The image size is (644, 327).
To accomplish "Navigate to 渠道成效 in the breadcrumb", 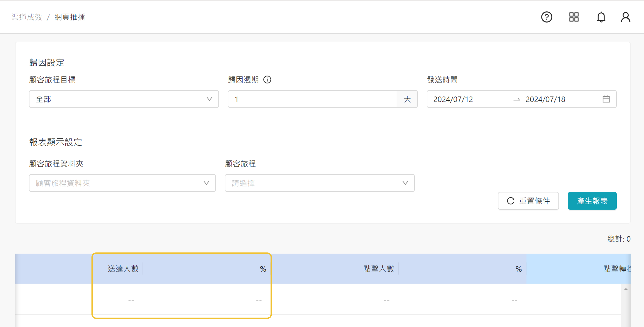I will pyautogui.click(x=26, y=17).
